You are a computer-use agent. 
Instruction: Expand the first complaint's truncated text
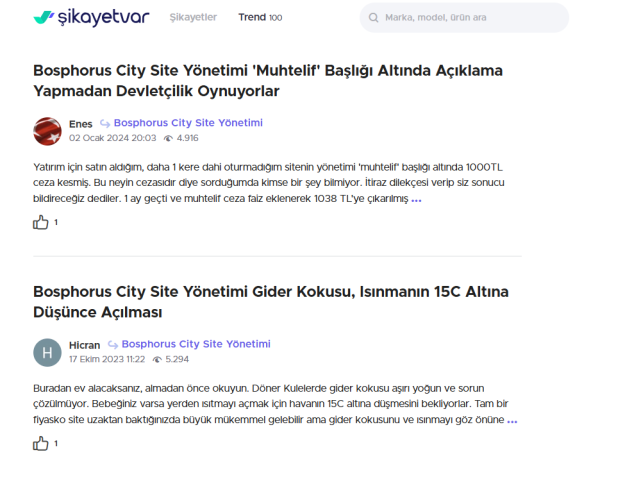pos(416,199)
